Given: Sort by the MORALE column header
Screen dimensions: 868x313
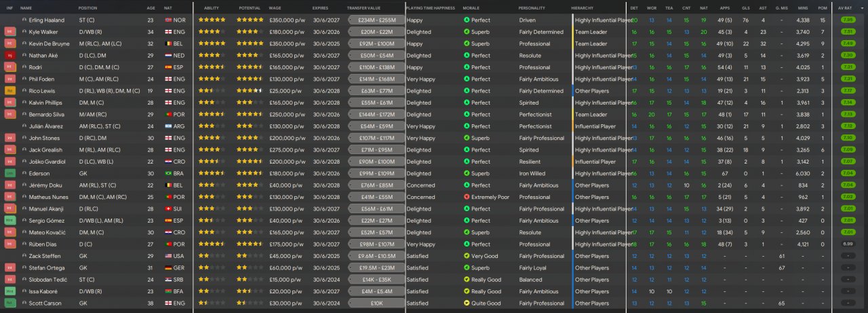Looking at the screenshot, I should pyautogui.click(x=471, y=7).
